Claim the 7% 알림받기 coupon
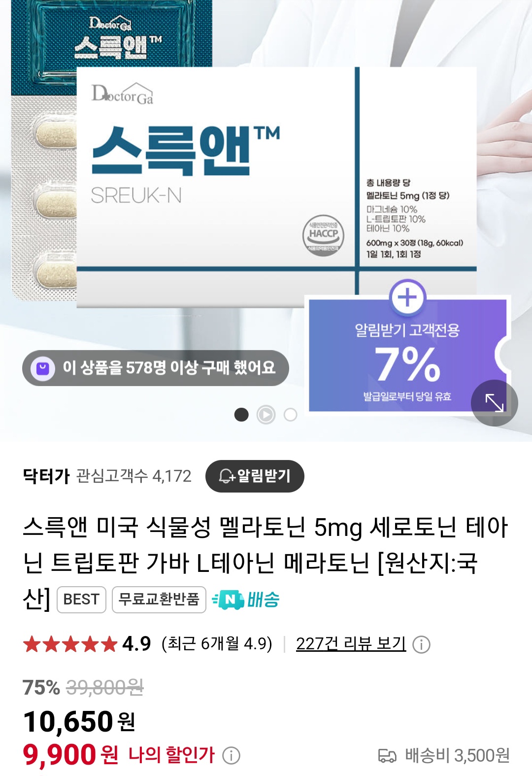The width and height of the screenshot is (532, 776). tap(407, 354)
